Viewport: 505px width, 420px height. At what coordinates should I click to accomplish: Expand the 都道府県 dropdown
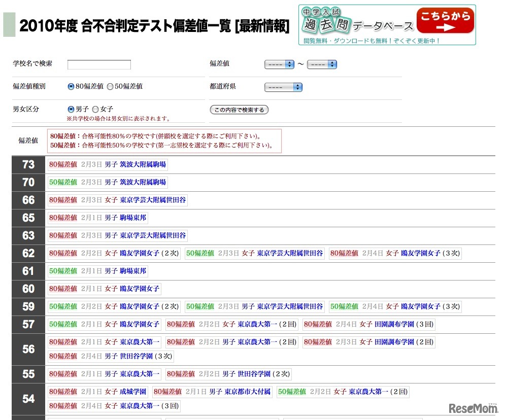(x=283, y=87)
